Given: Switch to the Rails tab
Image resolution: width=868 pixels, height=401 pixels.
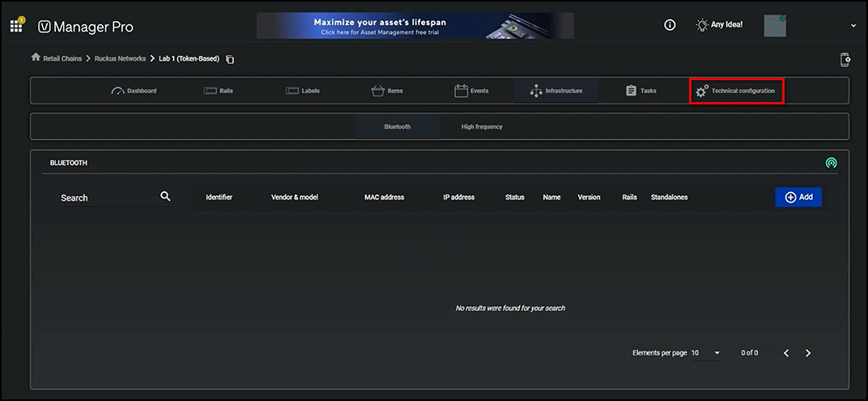Looking at the screenshot, I should pos(218,91).
